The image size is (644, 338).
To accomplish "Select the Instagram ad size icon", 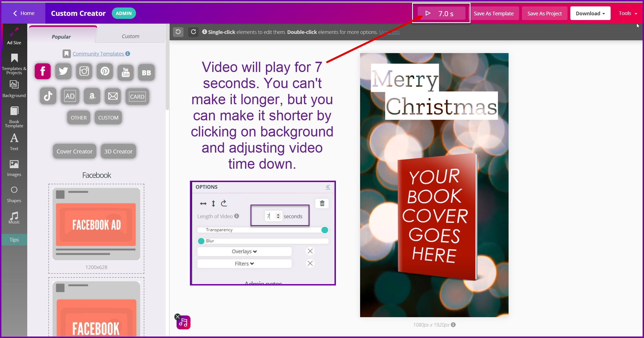I will [x=84, y=71].
